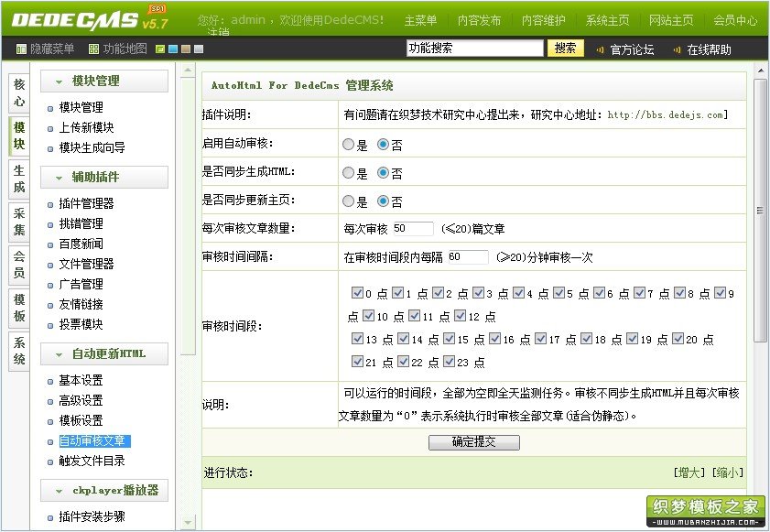Uncheck the 23 点 time checkbox

[449, 362]
